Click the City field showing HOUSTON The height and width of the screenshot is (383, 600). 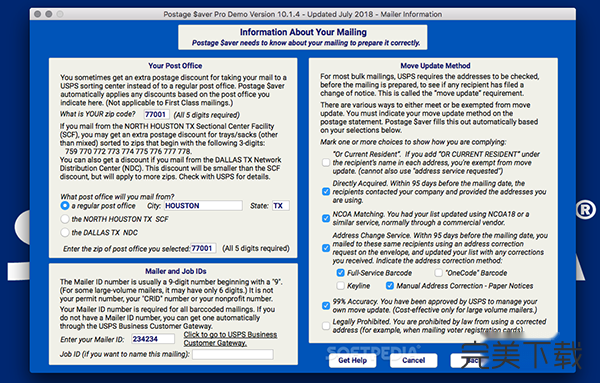(203, 205)
